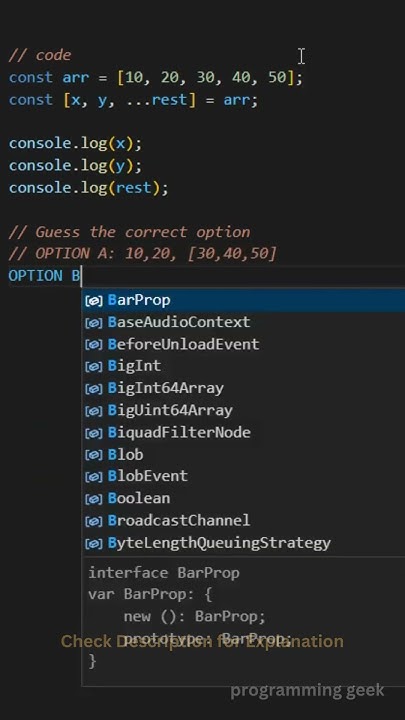This screenshot has width=405, height=720.
Task: Click the symbol icon beside BigInt
Action: click(x=94, y=366)
